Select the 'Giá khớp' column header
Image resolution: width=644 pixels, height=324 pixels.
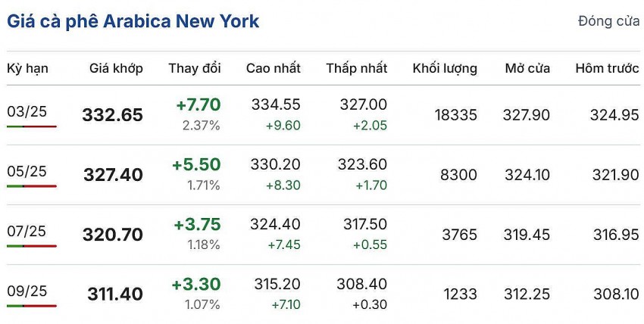pos(116,68)
